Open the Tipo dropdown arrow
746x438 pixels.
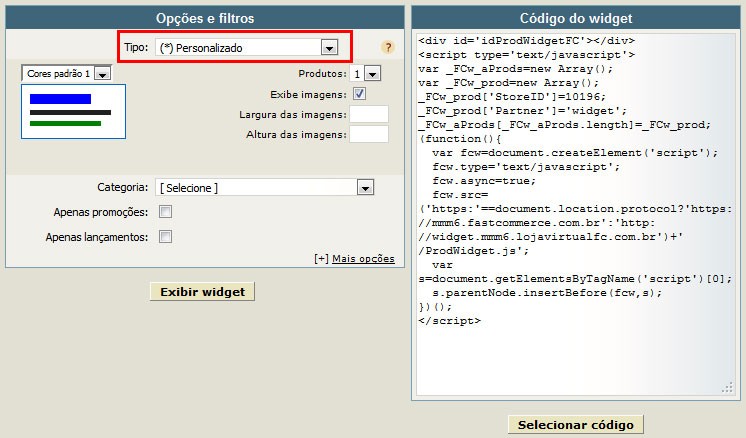329,48
